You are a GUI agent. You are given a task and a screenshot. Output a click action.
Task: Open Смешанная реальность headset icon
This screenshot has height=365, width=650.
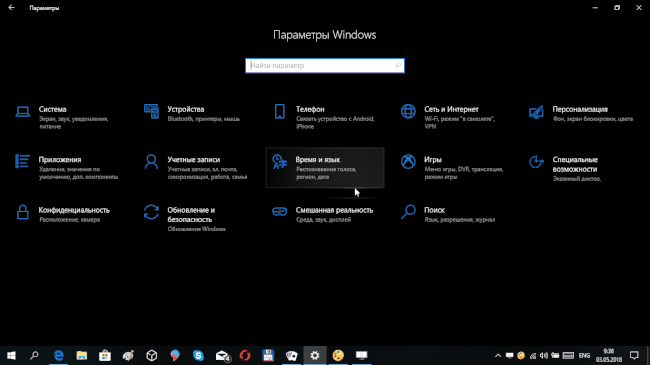279,212
